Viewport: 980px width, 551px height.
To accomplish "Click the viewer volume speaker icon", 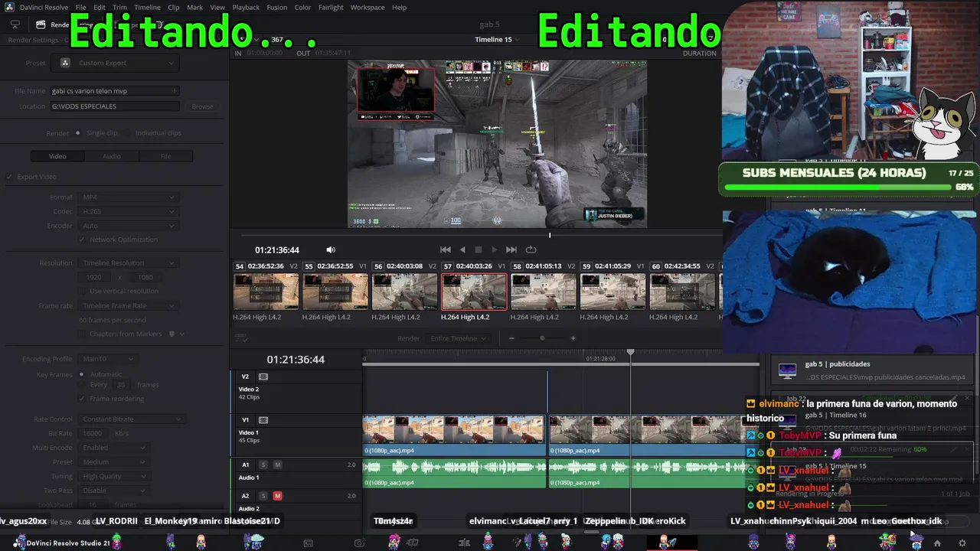I will (x=331, y=249).
